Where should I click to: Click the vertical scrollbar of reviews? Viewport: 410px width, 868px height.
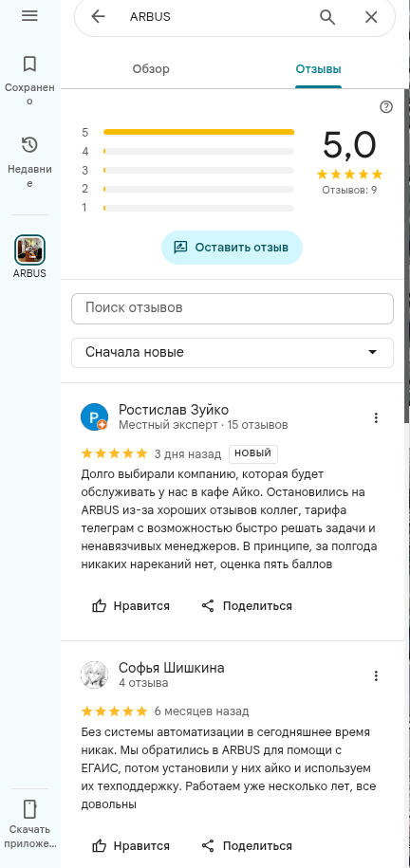[406, 254]
